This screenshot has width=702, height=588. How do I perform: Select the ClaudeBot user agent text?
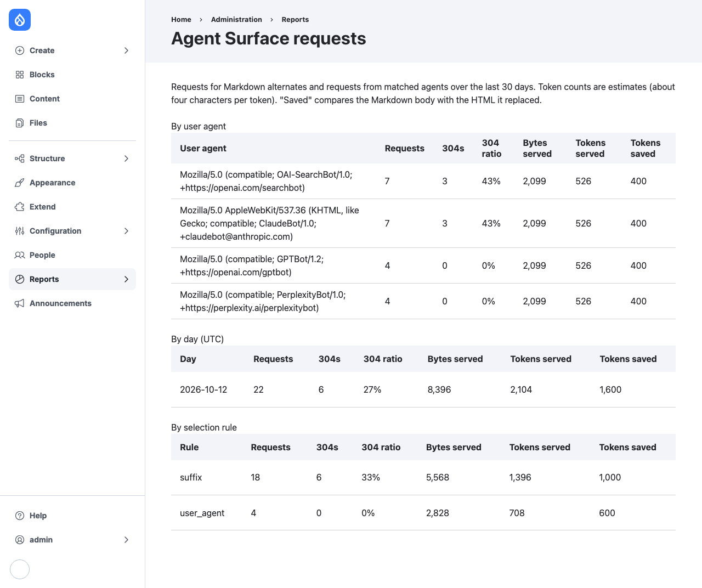(x=269, y=223)
